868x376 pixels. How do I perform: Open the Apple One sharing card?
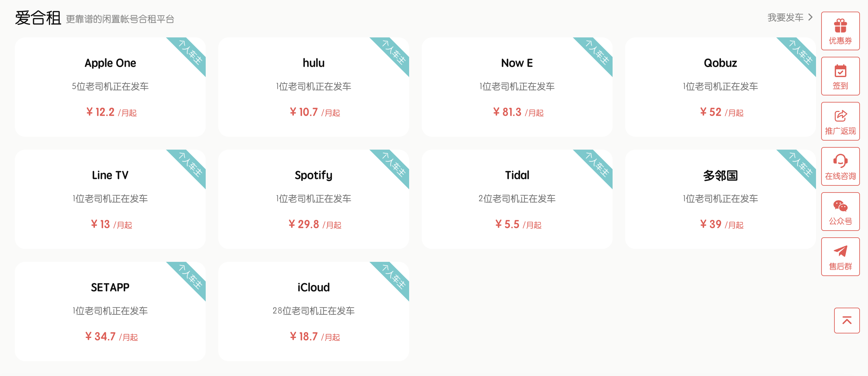click(x=110, y=87)
